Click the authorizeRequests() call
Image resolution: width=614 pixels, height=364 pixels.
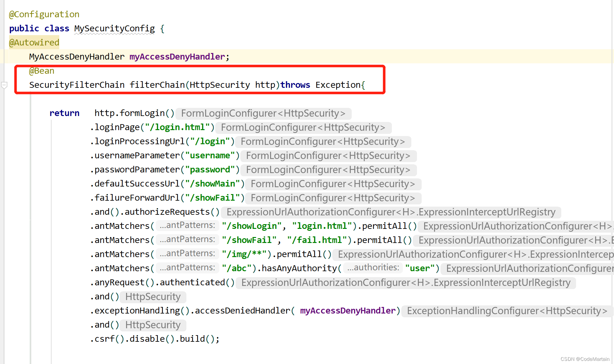click(x=172, y=212)
